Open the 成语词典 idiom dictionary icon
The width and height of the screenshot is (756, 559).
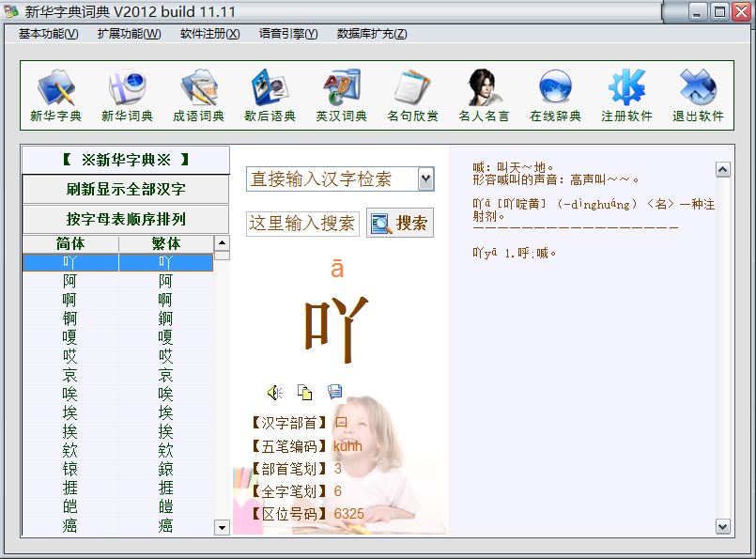[x=199, y=95]
